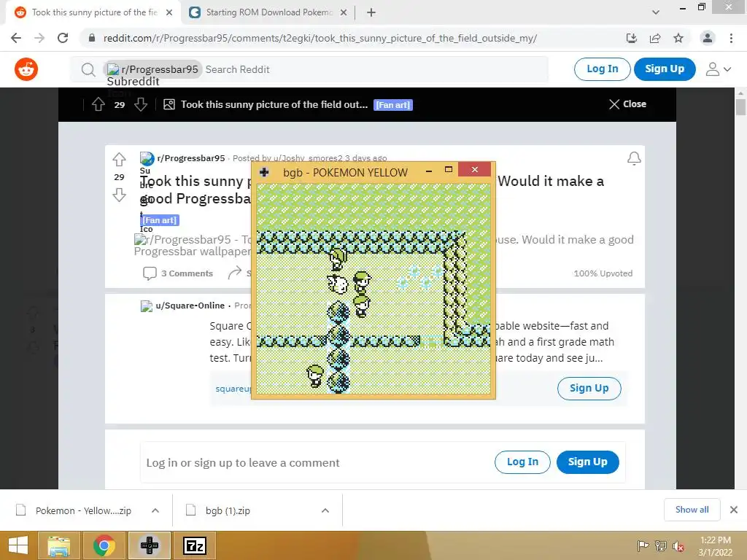The width and height of the screenshot is (747, 560).
Task: Open the Chrome three-dot menu
Action: coord(731,38)
